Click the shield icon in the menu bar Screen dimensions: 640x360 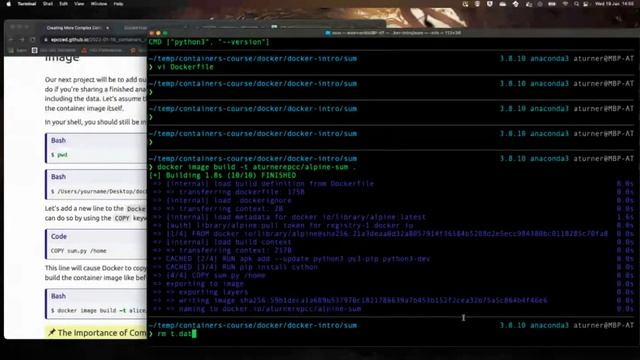[489, 4]
